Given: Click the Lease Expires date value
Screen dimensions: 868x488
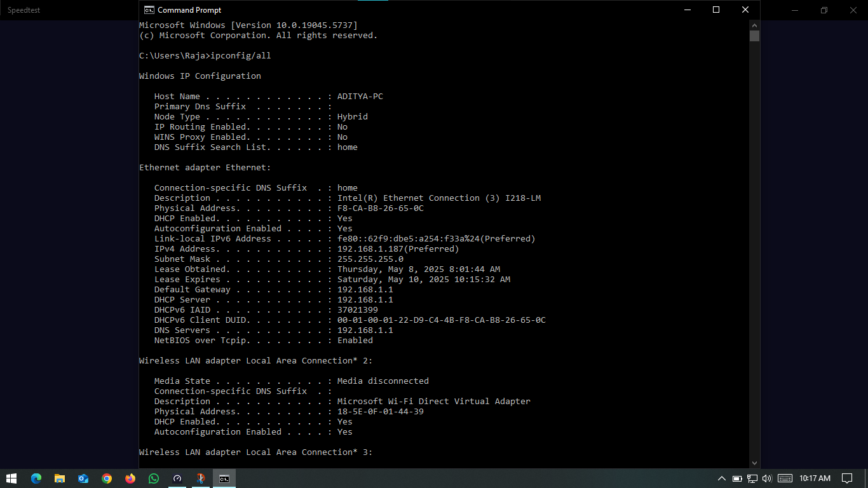Looking at the screenshot, I should (x=424, y=280).
